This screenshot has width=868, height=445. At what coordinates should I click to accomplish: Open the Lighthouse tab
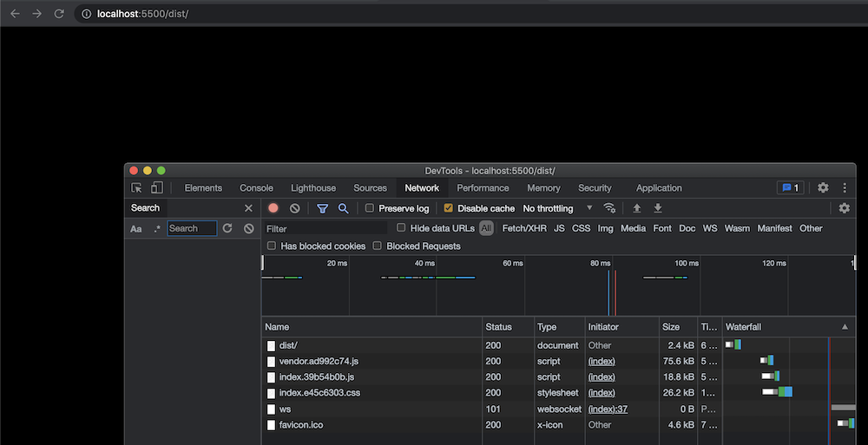pyautogui.click(x=313, y=187)
